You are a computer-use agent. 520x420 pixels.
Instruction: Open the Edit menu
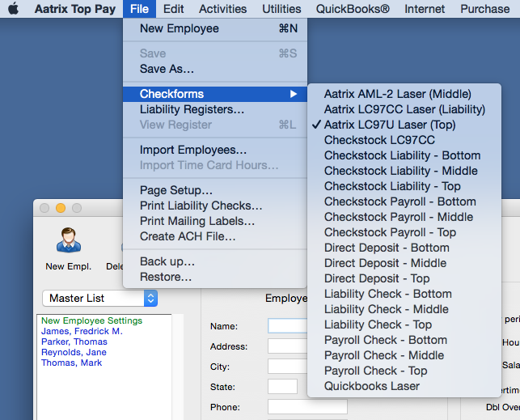[173, 9]
